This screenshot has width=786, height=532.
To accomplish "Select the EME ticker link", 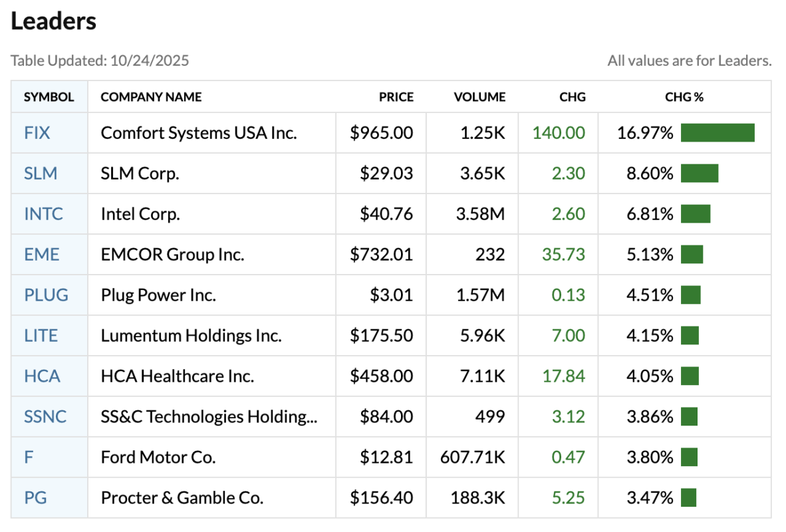I will [41, 255].
